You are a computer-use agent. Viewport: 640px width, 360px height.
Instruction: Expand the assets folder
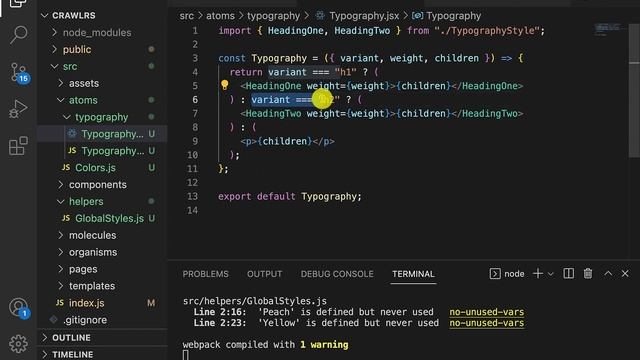(x=102, y=83)
